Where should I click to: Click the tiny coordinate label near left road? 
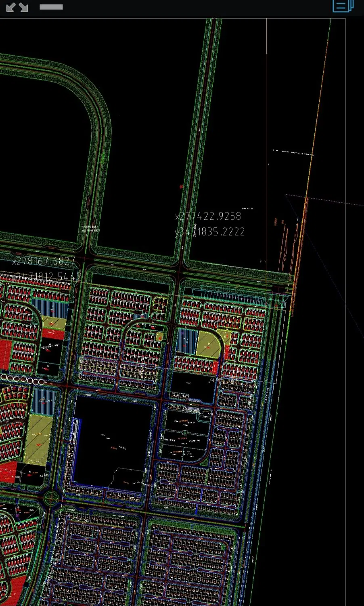90,229
